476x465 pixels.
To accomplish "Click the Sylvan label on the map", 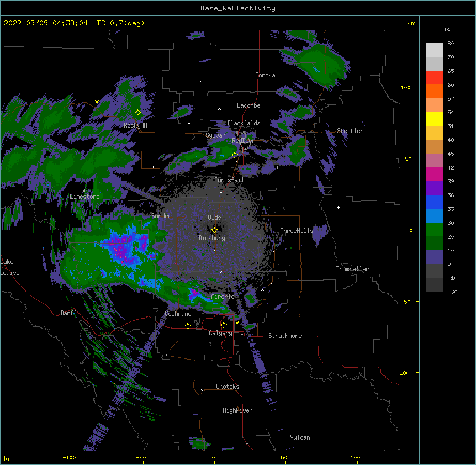I will [x=215, y=135].
